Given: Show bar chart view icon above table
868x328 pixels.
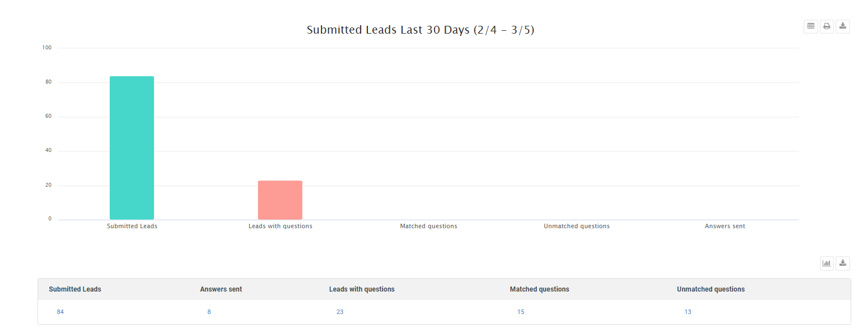Looking at the screenshot, I should (827, 264).
